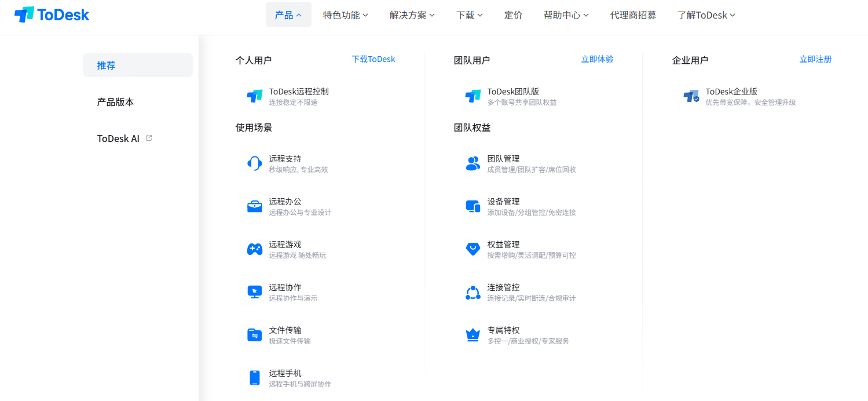Select the 推荐 sidebar tab
This screenshot has width=868, height=401.
point(138,65)
